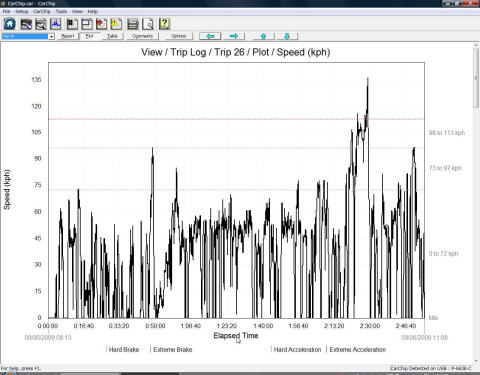
Task: Click the 'Elapsed Time' axis label
Action: (x=236, y=336)
